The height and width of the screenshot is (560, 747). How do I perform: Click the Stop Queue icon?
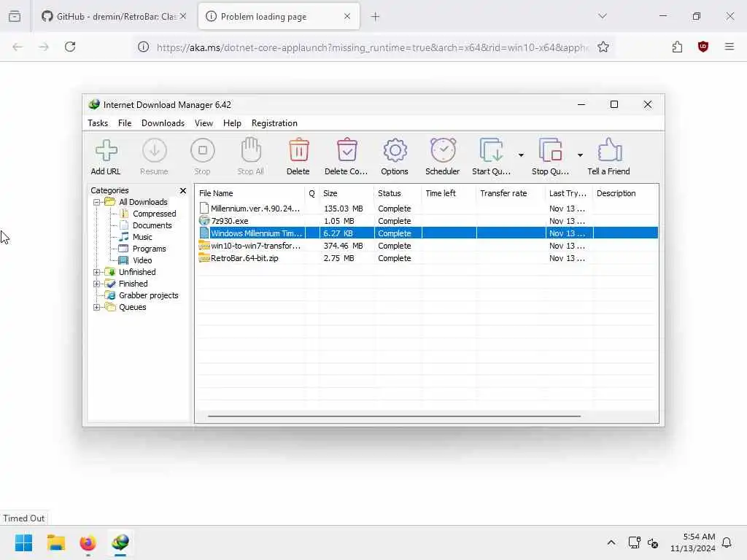coord(551,150)
